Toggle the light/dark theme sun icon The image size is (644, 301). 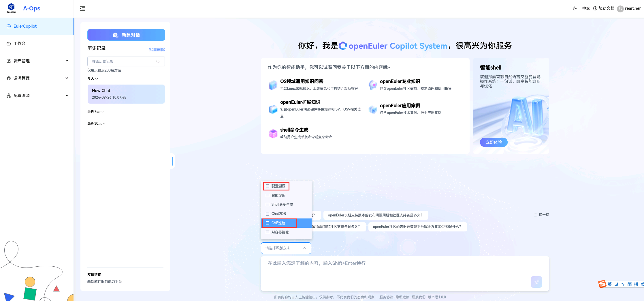pos(575,8)
